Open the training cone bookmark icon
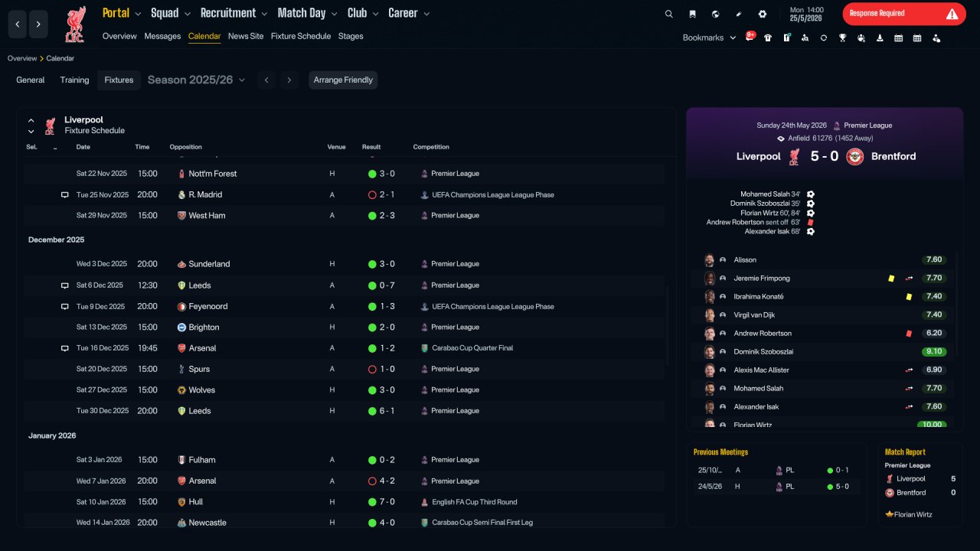Viewport: 980px width, 551px height. (x=880, y=37)
